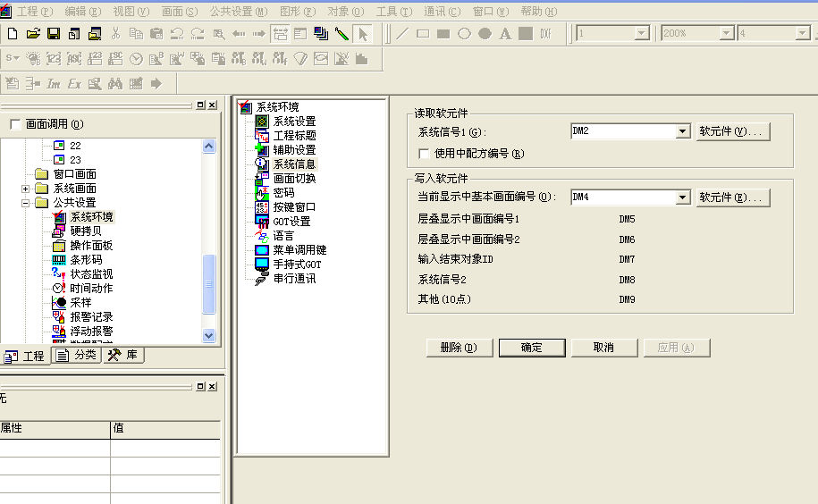Select 画面切换 in the system environment tree
The height and width of the screenshot is (504, 818).
pyautogui.click(x=293, y=178)
